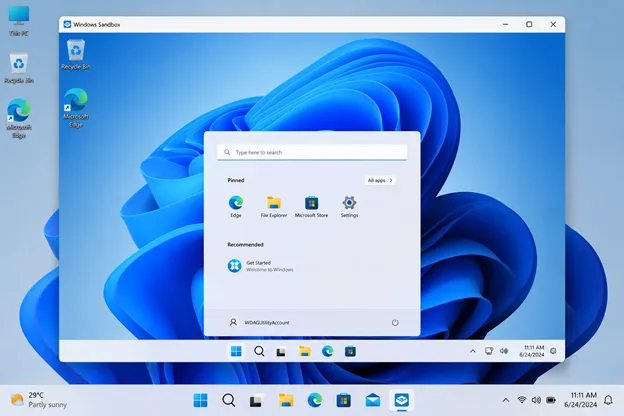Image resolution: width=624 pixels, height=416 pixels.
Task: Open the host clock showing 11:11 AM
Action: tap(580, 400)
